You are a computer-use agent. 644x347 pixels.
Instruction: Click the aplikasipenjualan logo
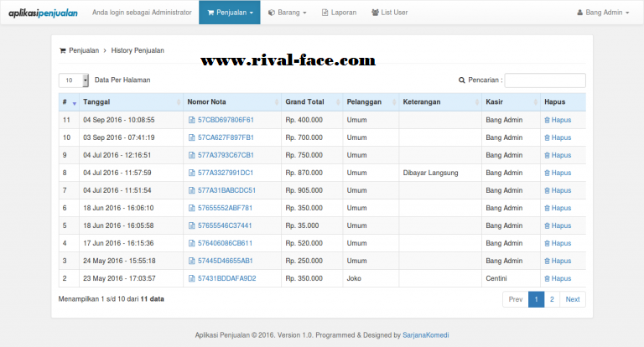pos(43,13)
